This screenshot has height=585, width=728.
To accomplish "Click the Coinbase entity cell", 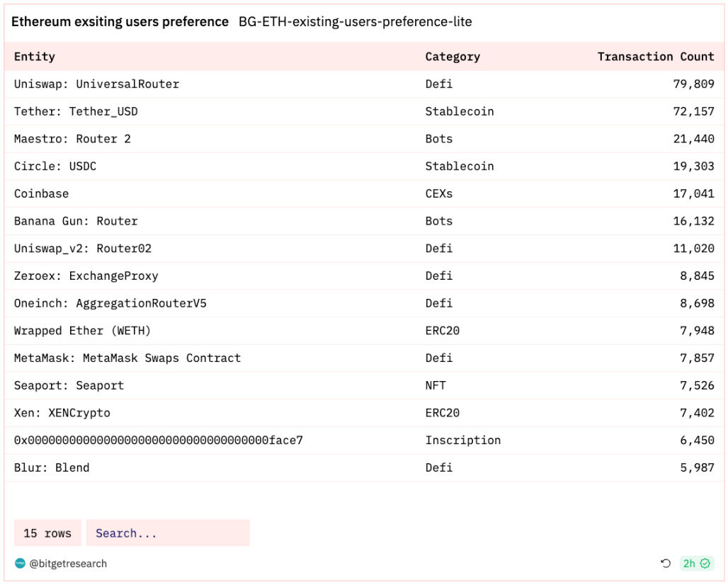I will point(41,193).
